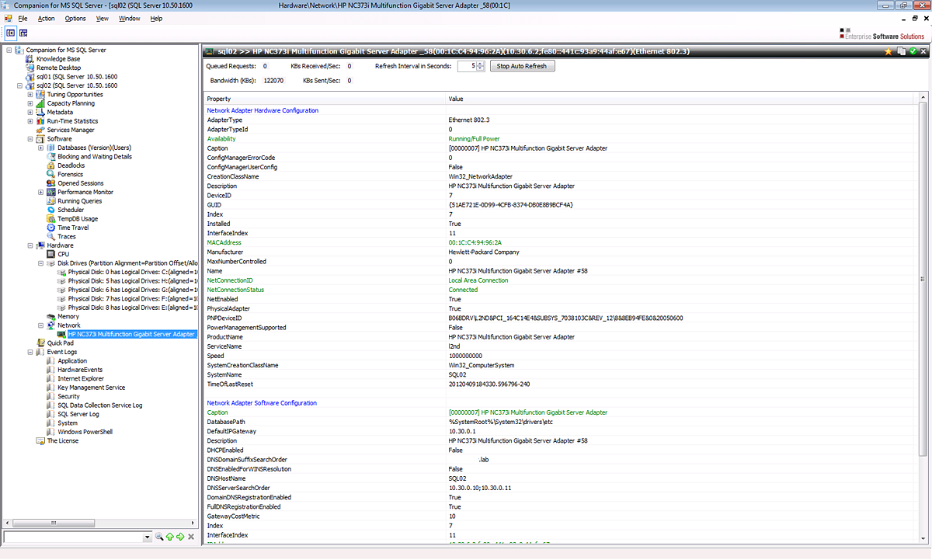Open the Quick Pad notepad icon
932x560 pixels.
(41, 343)
